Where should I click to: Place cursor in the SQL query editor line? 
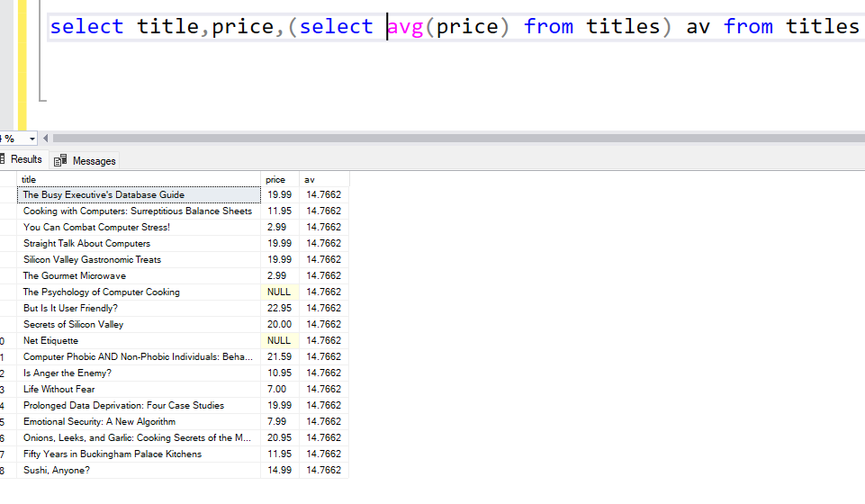[x=455, y=26]
